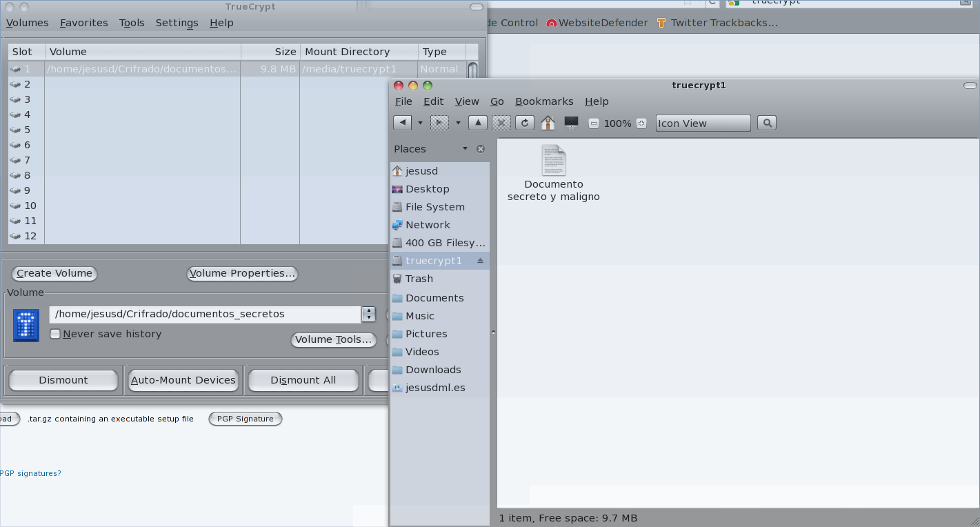This screenshot has height=527, width=980.
Task: Open the Bookmarks menu in file manager
Action: (544, 101)
